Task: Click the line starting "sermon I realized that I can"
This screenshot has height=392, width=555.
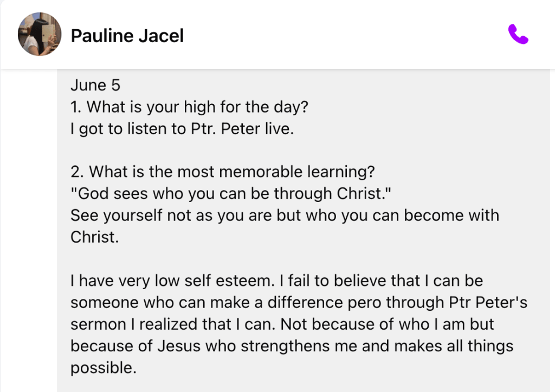Action: (x=282, y=324)
